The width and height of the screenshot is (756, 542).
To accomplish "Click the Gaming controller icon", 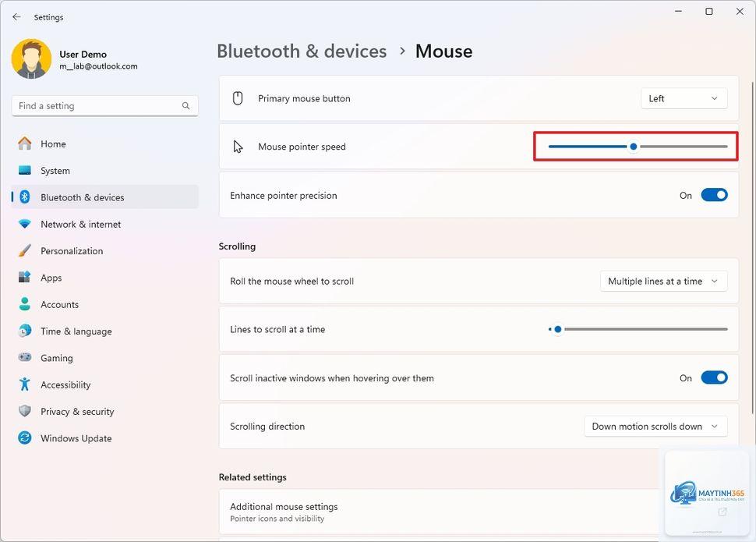I will tap(25, 358).
